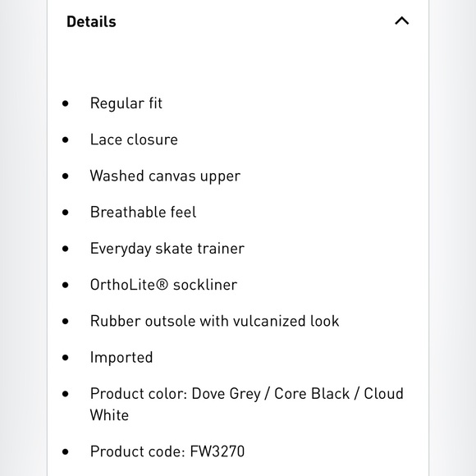
Task: Click the bullet next to Imported
Action: [66, 358]
